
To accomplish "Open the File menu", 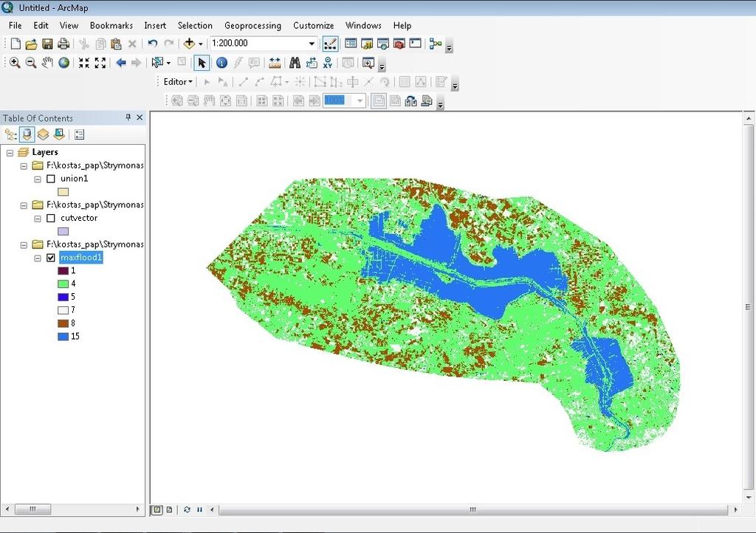I will tap(15, 26).
